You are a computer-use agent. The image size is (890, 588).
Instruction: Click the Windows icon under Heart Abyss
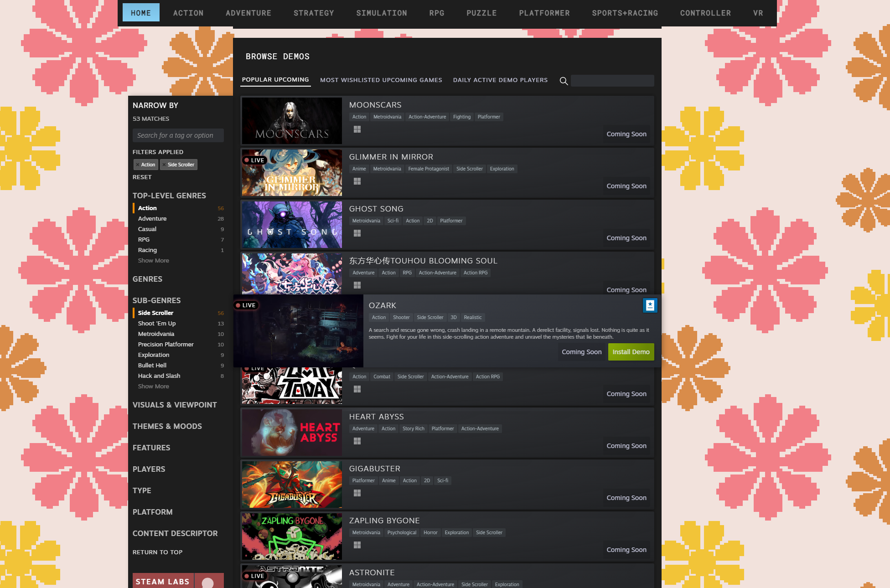pyautogui.click(x=357, y=441)
